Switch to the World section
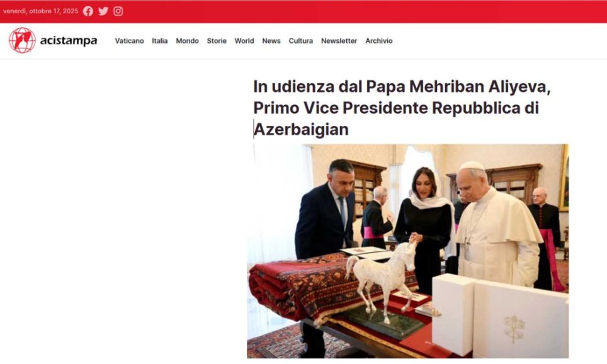The image size is (607, 364). click(244, 41)
